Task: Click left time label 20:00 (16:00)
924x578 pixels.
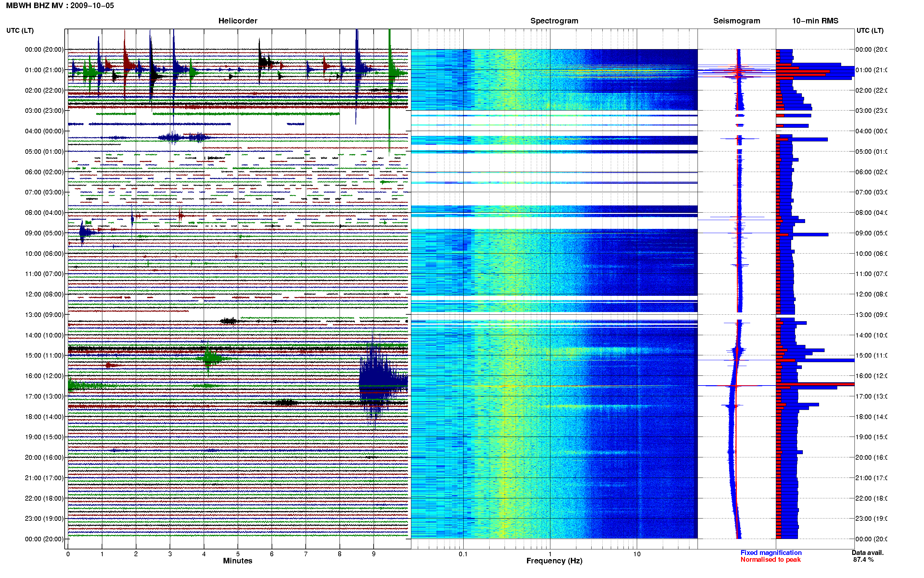Action: (x=44, y=458)
